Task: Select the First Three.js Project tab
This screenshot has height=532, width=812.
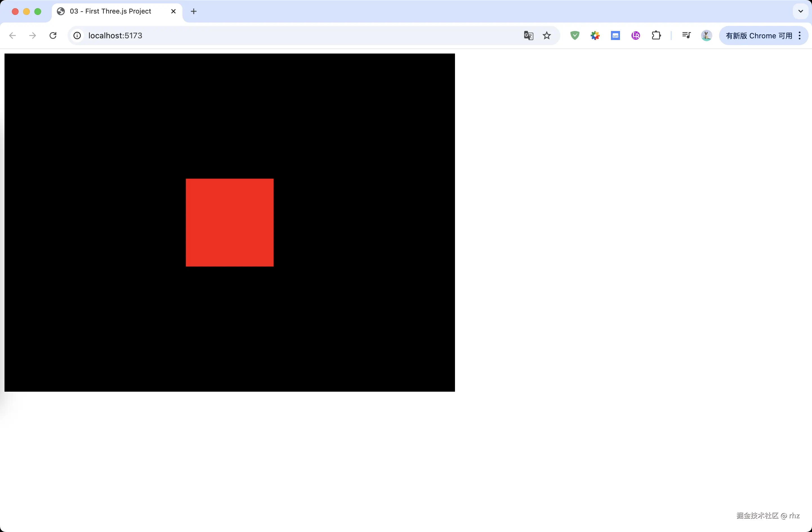Action: click(109, 11)
